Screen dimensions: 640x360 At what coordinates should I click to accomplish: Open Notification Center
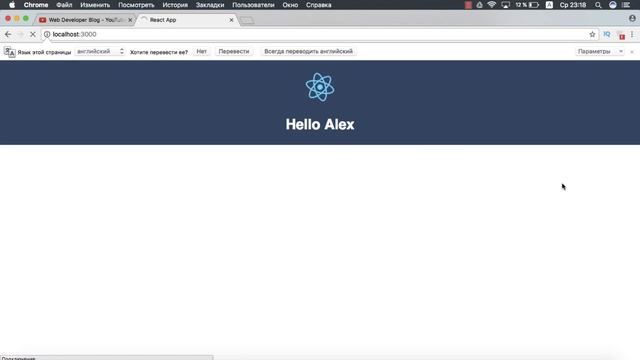click(626, 5)
